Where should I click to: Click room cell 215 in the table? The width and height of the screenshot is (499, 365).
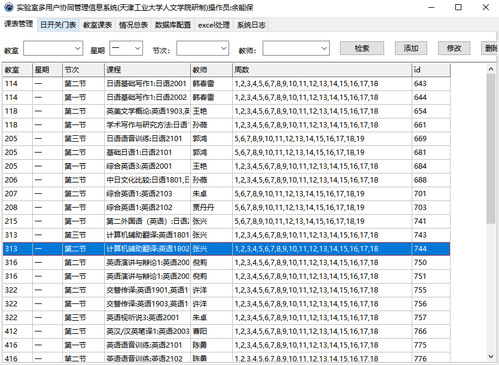click(x=18, y=221)
